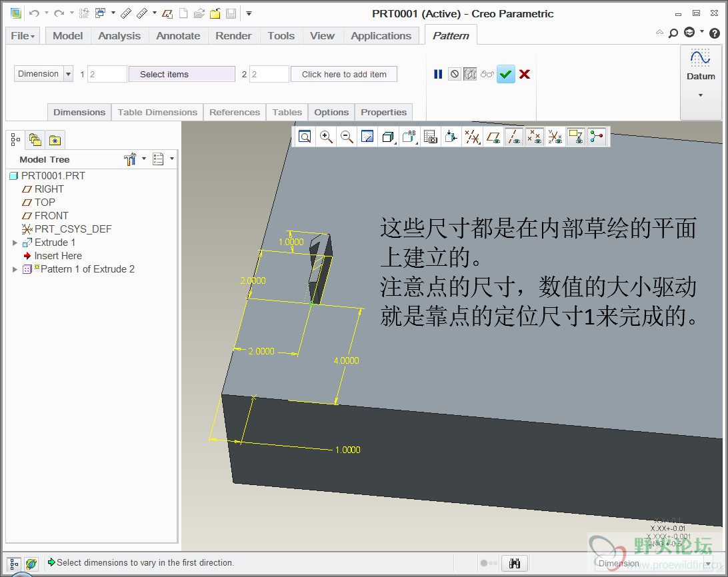Image resolution: width=728 pixels, height=577 pixels.
Task: Switch to the Annotate tab
Action: pyautogui.click(x=178, y=36)
